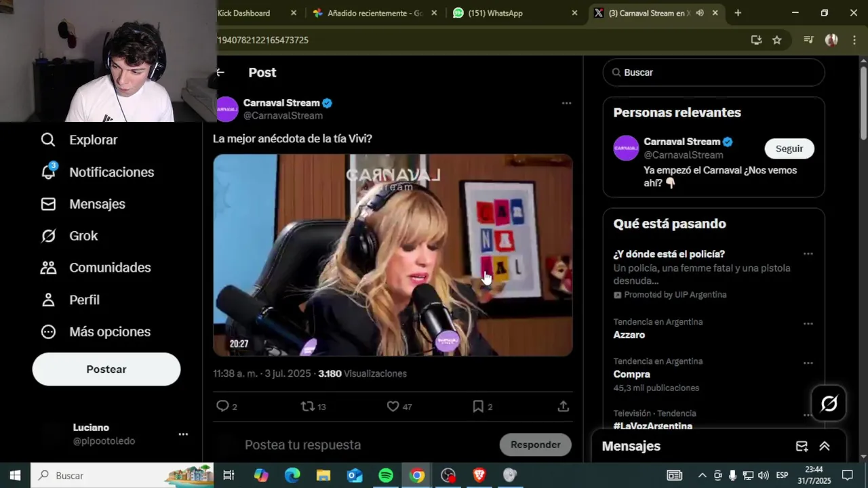Viewport: 868px width, 488px height.
Task: Open Carnaval Stream avatar on post
Action: (x=226, y=109)
